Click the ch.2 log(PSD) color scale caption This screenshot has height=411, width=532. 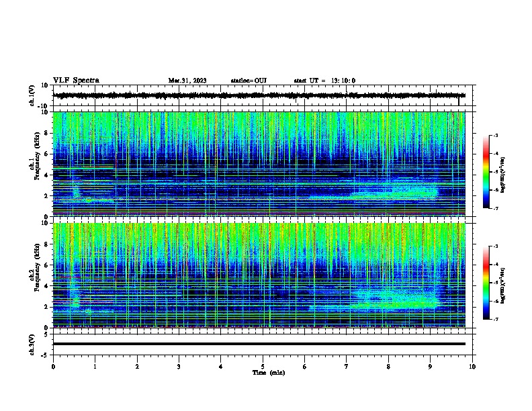503,286
